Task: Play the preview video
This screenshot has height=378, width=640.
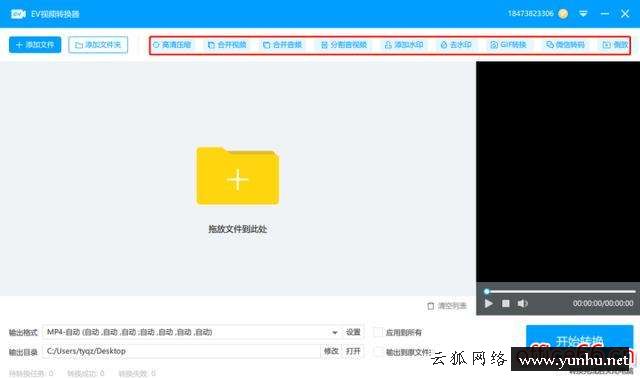Action: pyautogui.click(x=489, y=304)
